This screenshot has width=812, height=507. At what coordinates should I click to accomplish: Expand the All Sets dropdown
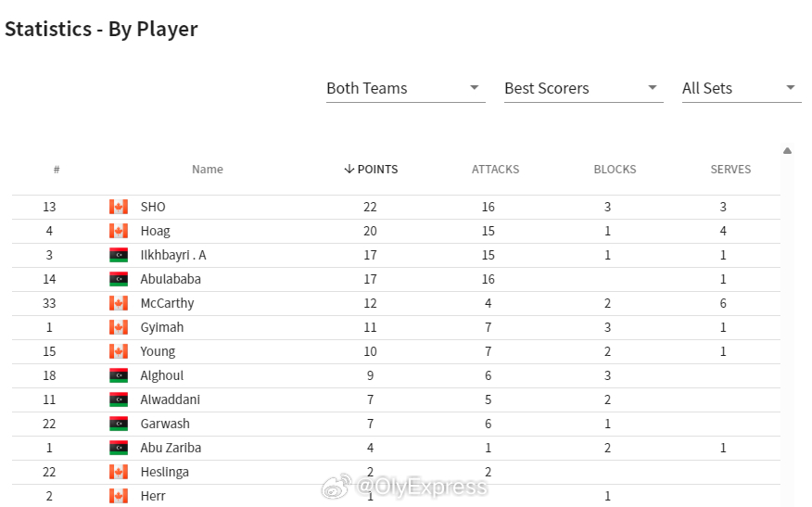(742, 89)
